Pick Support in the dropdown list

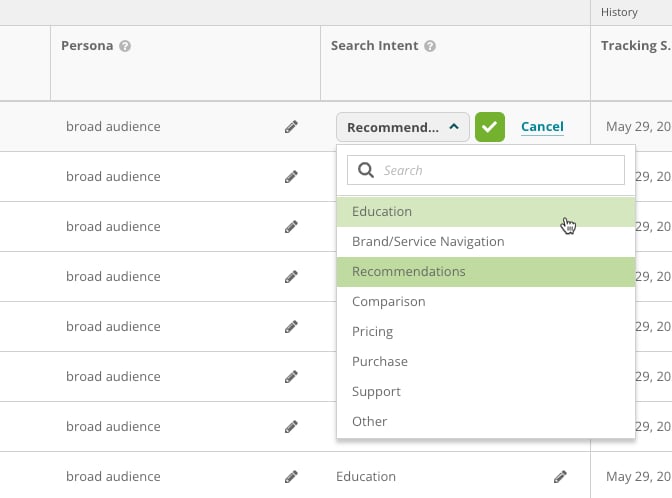(x=486, y=392)
